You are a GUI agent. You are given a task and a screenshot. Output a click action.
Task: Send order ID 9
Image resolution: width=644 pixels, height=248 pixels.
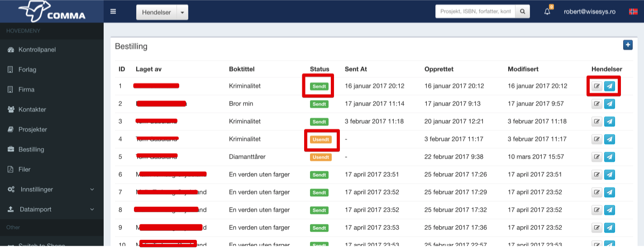(610, 228)
